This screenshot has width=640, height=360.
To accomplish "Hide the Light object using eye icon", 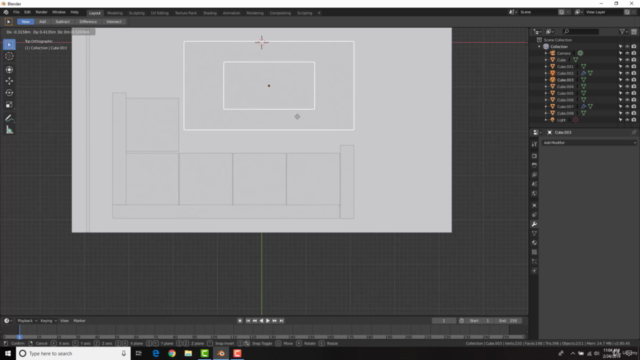I will (627, 120).
